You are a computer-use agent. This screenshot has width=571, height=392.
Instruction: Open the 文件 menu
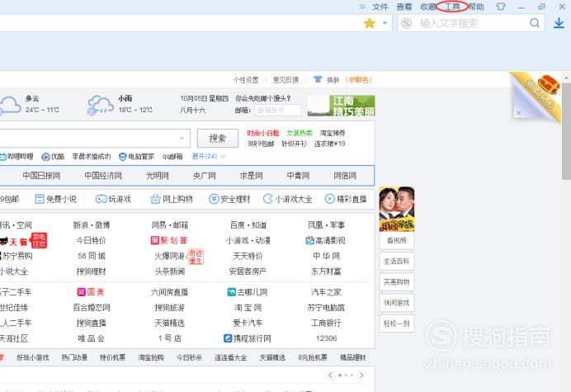click(380, 7)
